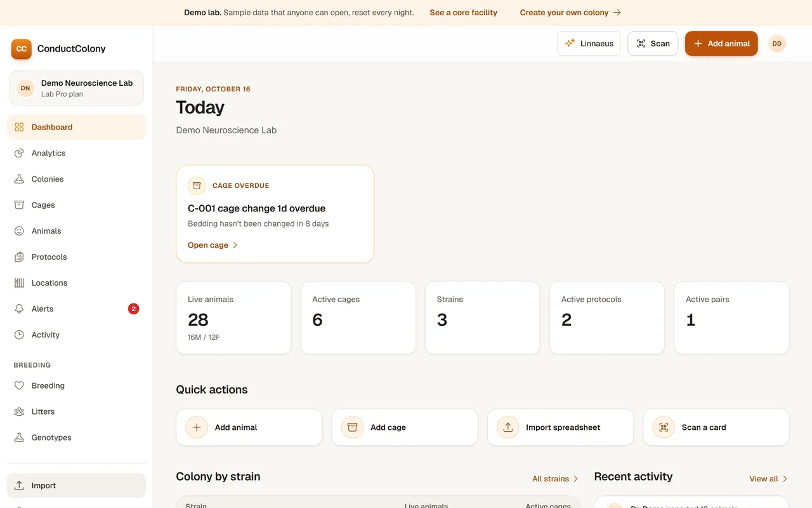
Task: Click chevron next to Open cage
Action: (x=235, y=245)
